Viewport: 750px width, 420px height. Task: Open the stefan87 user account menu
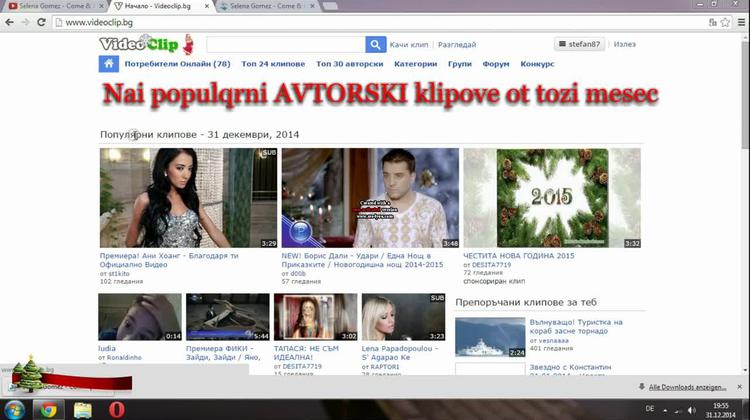[580, 45]
